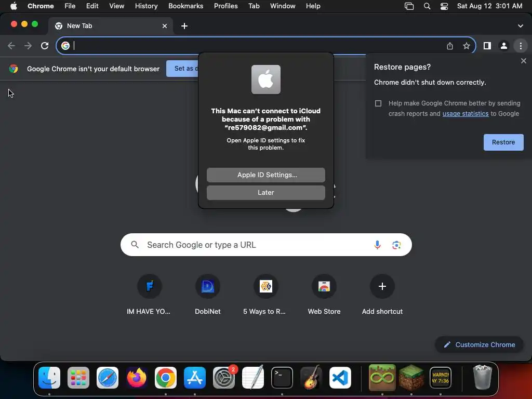Open App Store from the dock
This screenshot has width=532, height=399.
click(195, 378)
